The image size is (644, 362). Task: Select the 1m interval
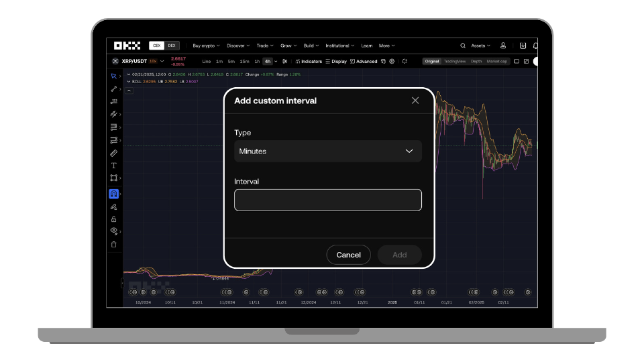(x=219, y=61)
